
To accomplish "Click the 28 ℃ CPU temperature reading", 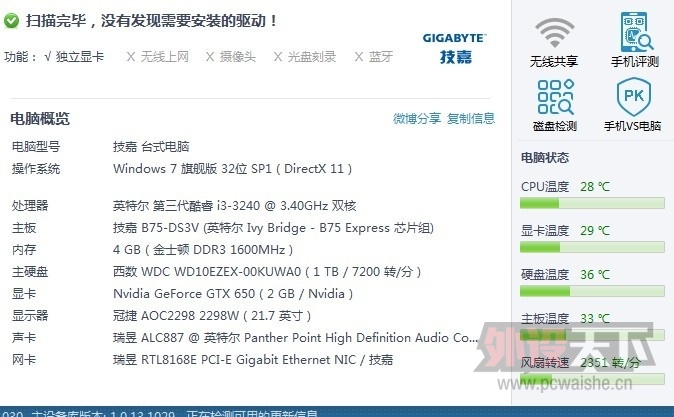I will pyautogui.click(x=595, y=187).
